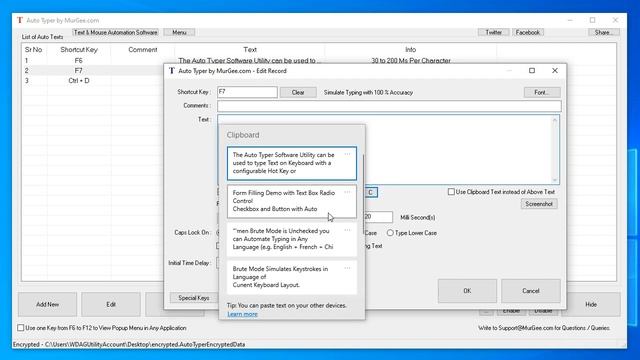Open Text & Mouse Automation Software button
The height and width of the screenshot is (360, 640).
[116, 32]
